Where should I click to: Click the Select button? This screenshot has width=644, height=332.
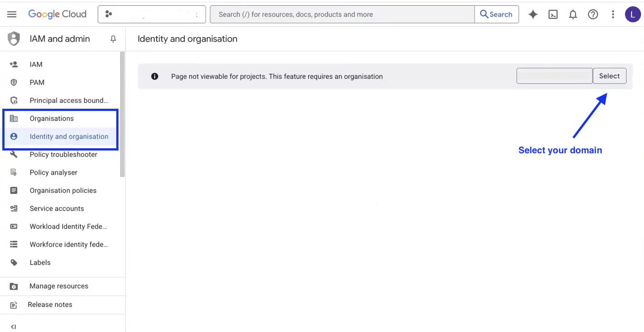pyautogui.click(x=609, y=76)
